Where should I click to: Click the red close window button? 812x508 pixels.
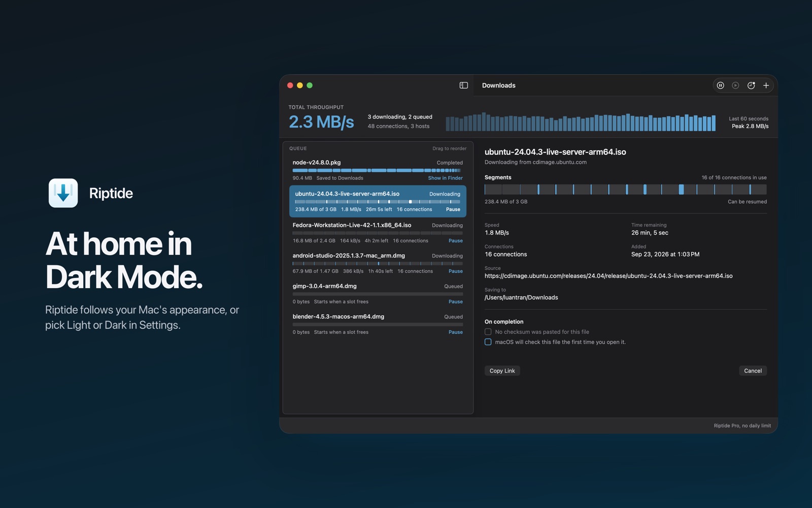(x=290, y=85)
